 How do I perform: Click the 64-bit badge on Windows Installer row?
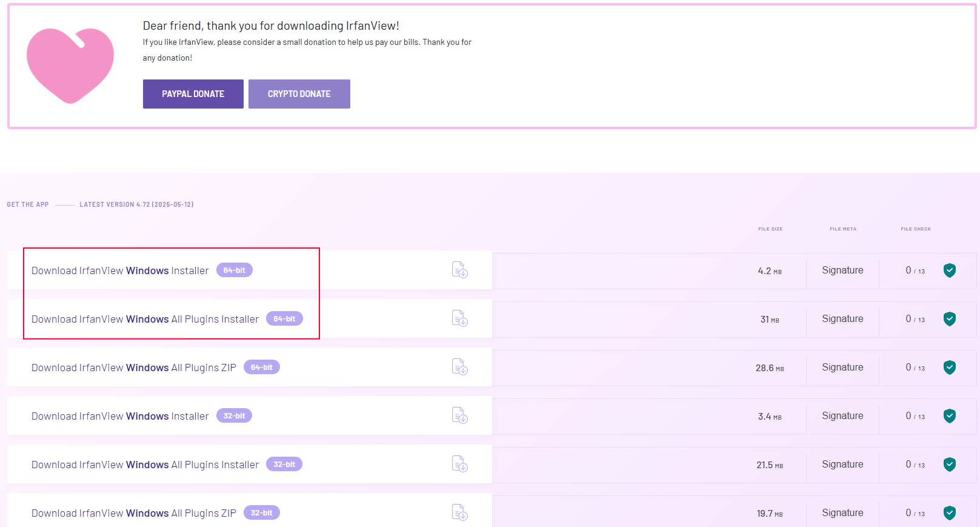coord(235,270)
